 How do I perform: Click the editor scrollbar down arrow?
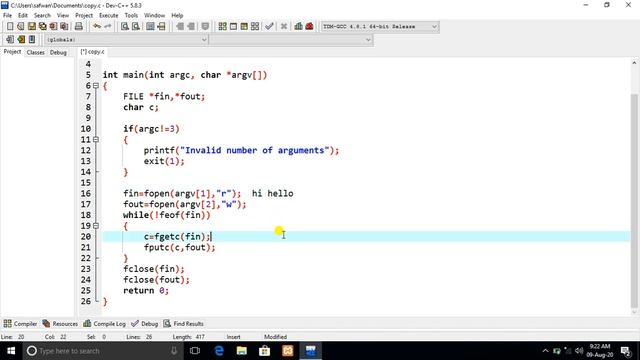(x=634, y=312)
